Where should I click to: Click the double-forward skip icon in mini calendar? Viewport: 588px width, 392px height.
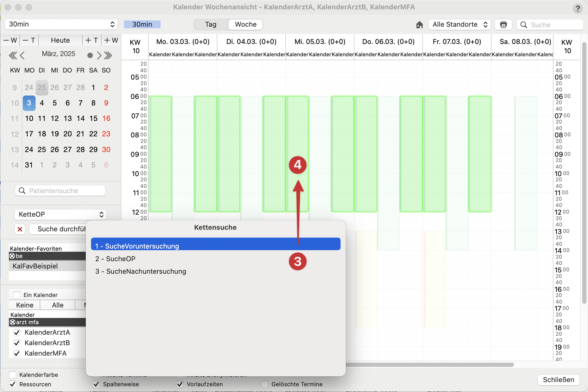(108, 55)
